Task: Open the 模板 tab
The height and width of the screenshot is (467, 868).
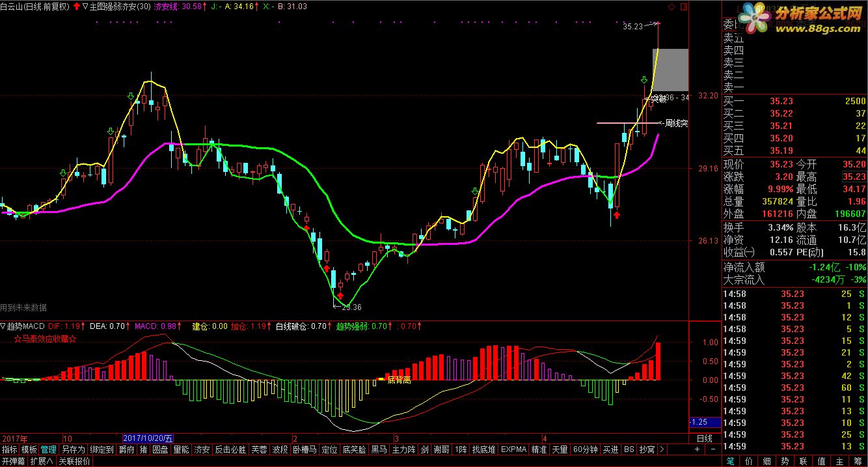Action: click(x=29, y=449)
